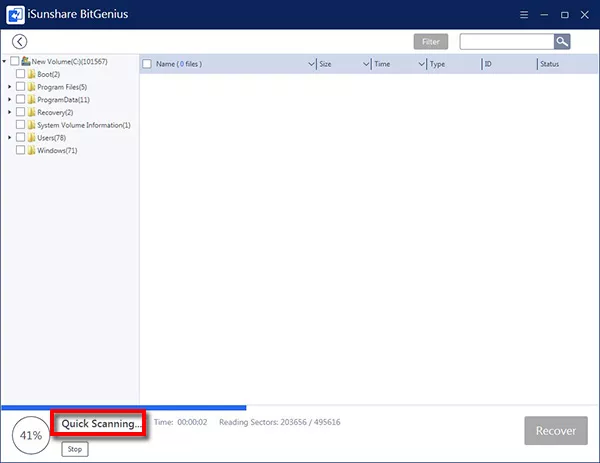600x463 pixels.
Task: Go back using the circular arrow button
Action: tap(20, 41)
